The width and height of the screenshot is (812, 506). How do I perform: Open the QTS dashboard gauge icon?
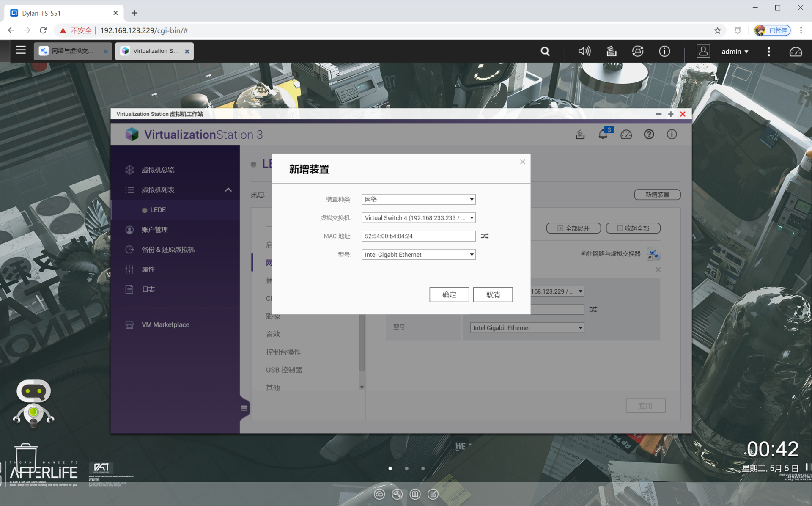pos(796,52)
